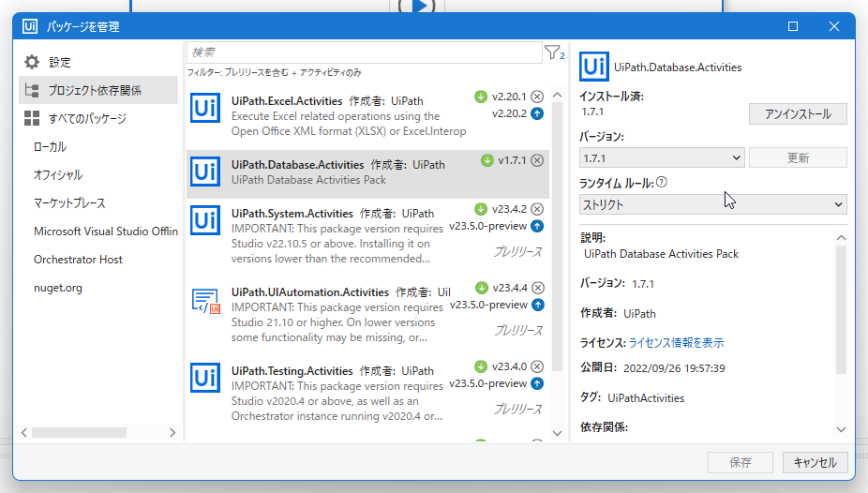
Task: Click the package list vertical scrollbar thumb
Action: click(557, 237)
